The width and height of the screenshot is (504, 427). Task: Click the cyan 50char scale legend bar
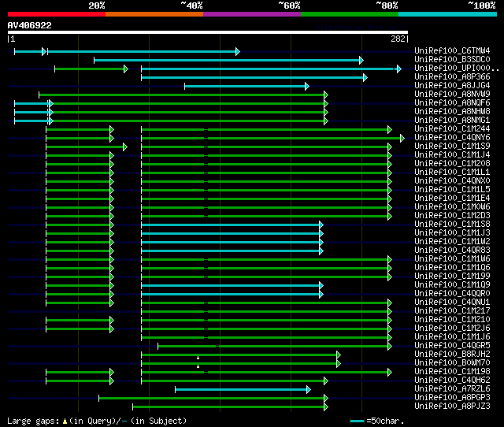coord(357,421)
